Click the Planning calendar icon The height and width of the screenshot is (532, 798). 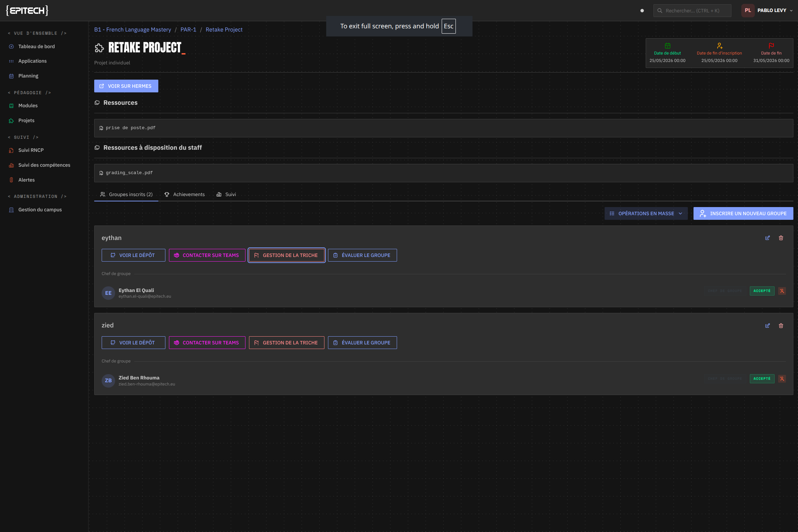pos(11,76)
